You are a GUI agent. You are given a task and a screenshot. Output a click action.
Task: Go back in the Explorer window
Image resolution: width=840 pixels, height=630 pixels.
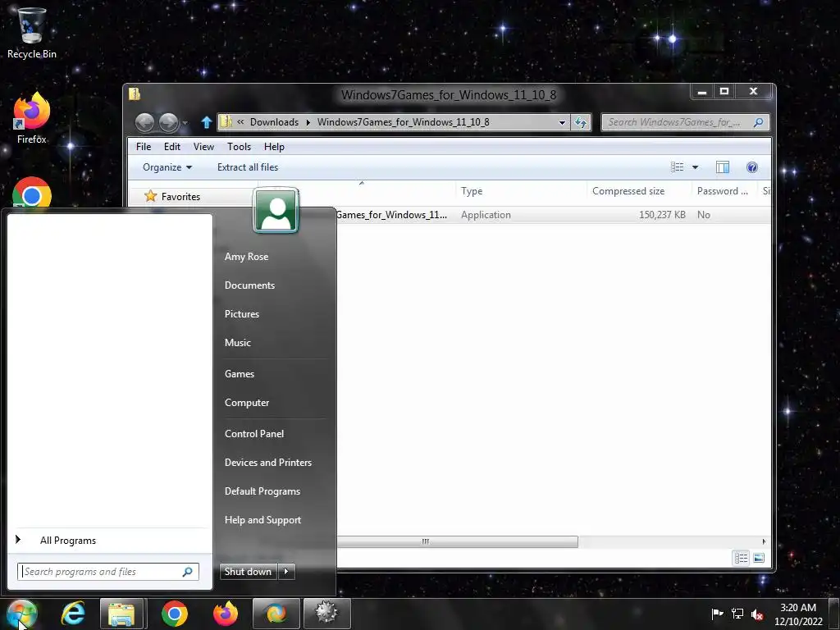tap(144, 123)
